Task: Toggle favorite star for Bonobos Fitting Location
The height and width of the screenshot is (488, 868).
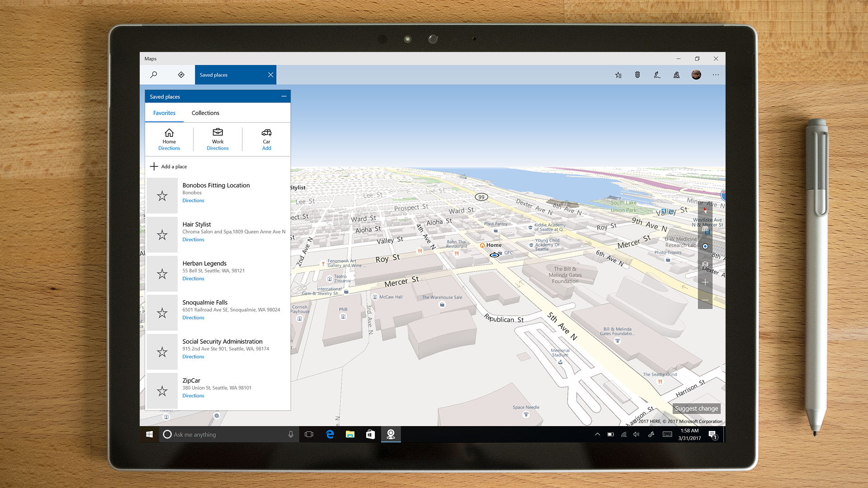Action: (162, 196)
